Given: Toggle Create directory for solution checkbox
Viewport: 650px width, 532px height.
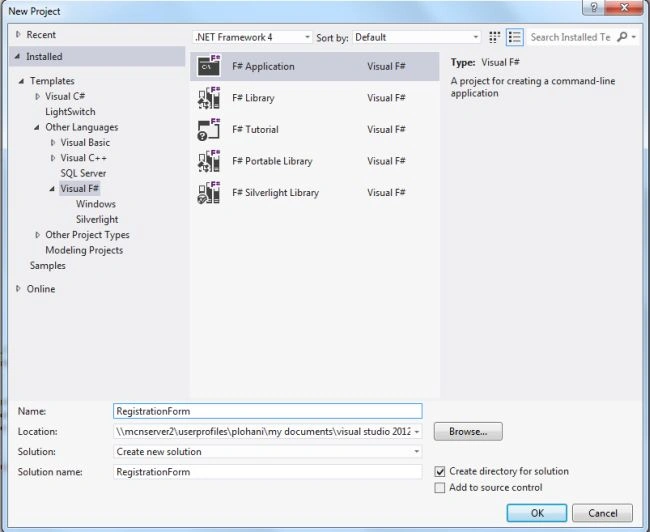Looking at the screenshot, I should [439, 471].
